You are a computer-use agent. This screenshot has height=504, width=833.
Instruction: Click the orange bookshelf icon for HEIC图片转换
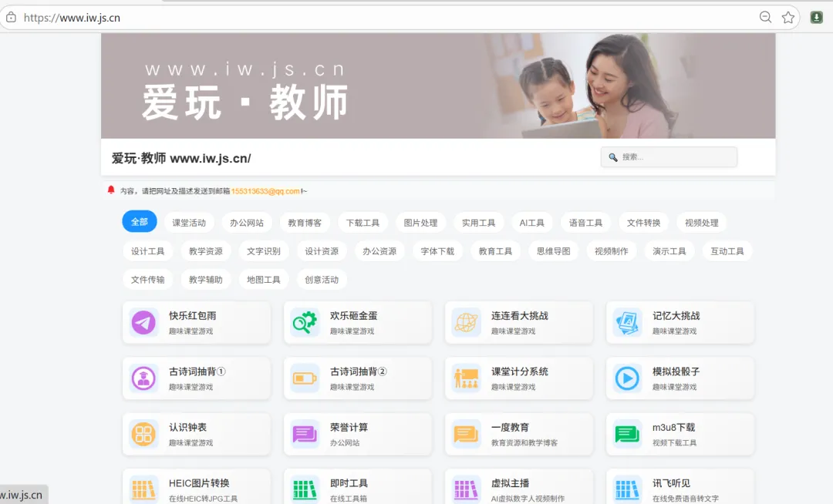[143, 489]
